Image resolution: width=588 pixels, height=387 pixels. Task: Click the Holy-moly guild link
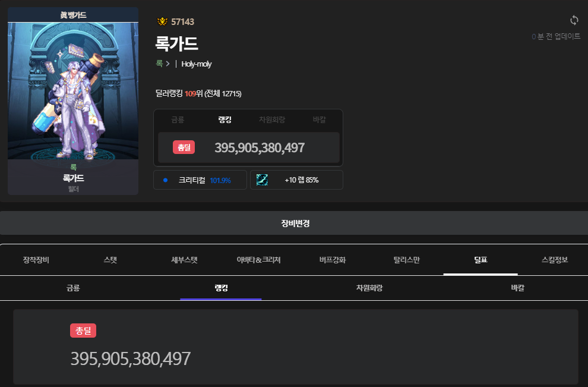(197, 64)
